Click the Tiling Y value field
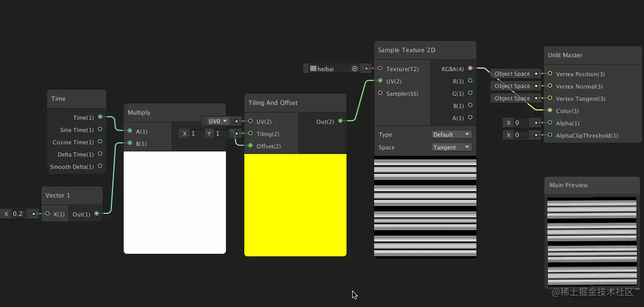The width and height of the screenshot is (644, 307). tap(221, 134)
